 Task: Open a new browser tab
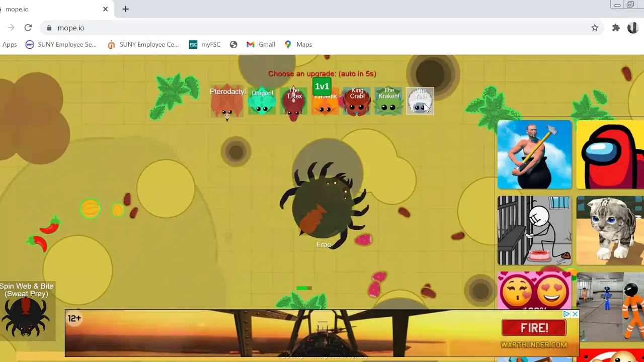click(x=125, y=9)
